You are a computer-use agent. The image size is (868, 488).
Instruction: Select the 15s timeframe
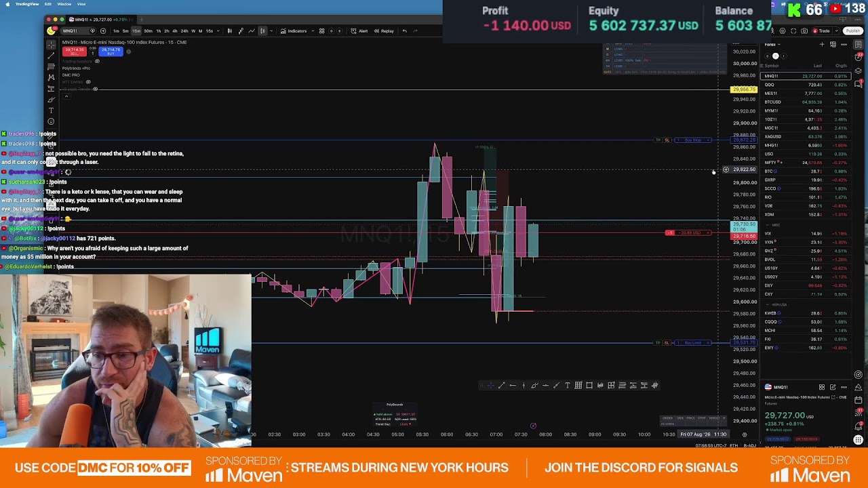point(210,30)
